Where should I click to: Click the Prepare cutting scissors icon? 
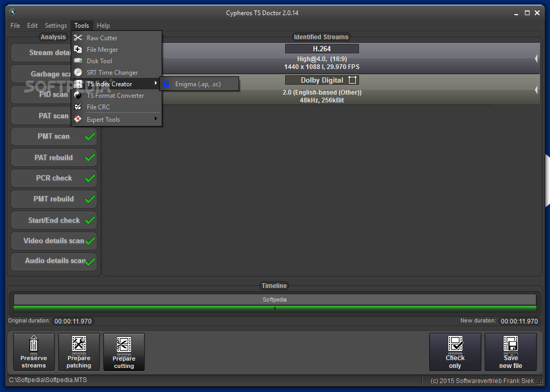(x=124, y=344)
